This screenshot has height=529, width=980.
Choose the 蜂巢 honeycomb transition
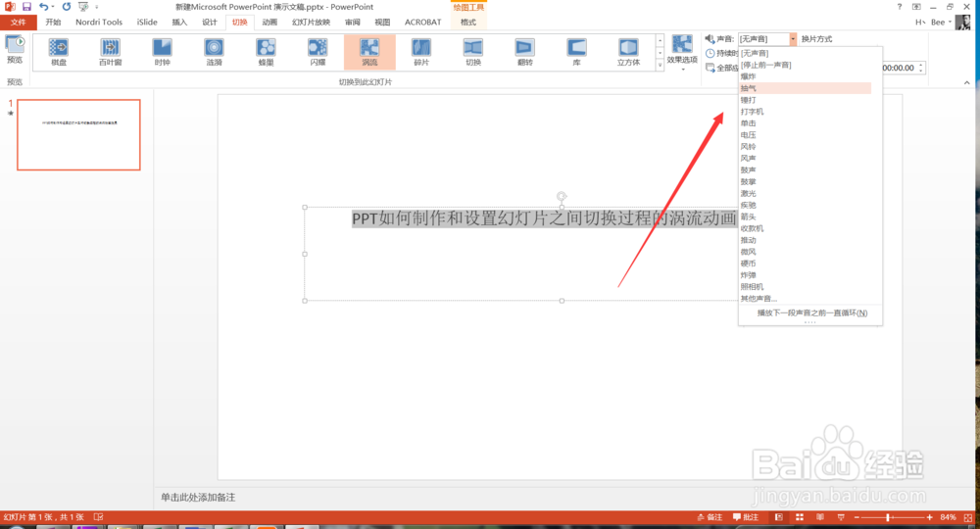[x=267, y=51]
